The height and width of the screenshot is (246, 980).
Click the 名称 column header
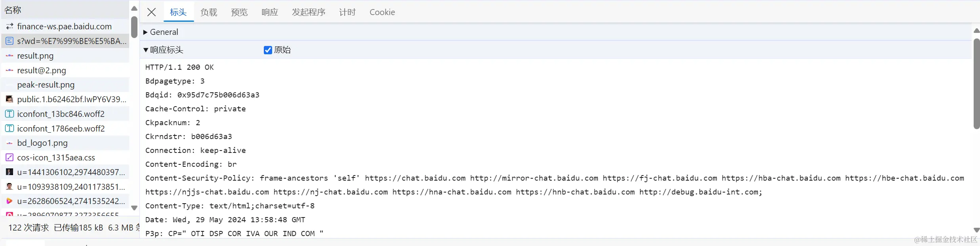13,10
